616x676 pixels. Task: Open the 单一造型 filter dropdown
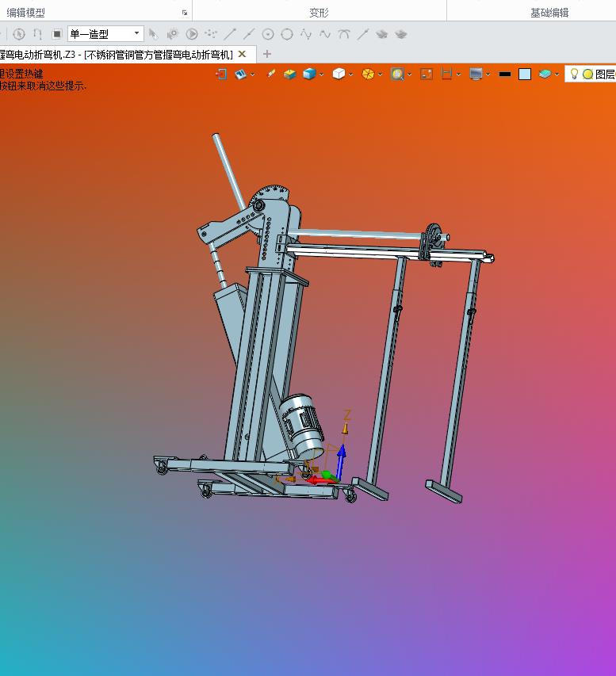coord(105,34)
